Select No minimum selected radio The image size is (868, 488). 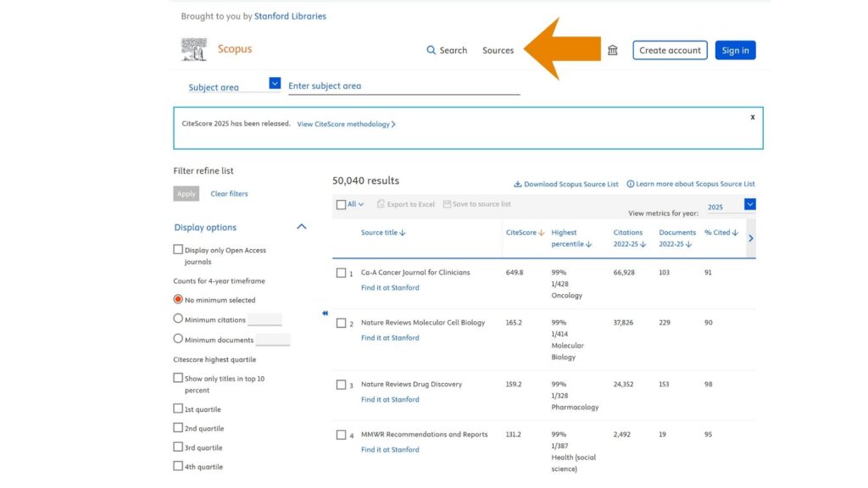178,299
